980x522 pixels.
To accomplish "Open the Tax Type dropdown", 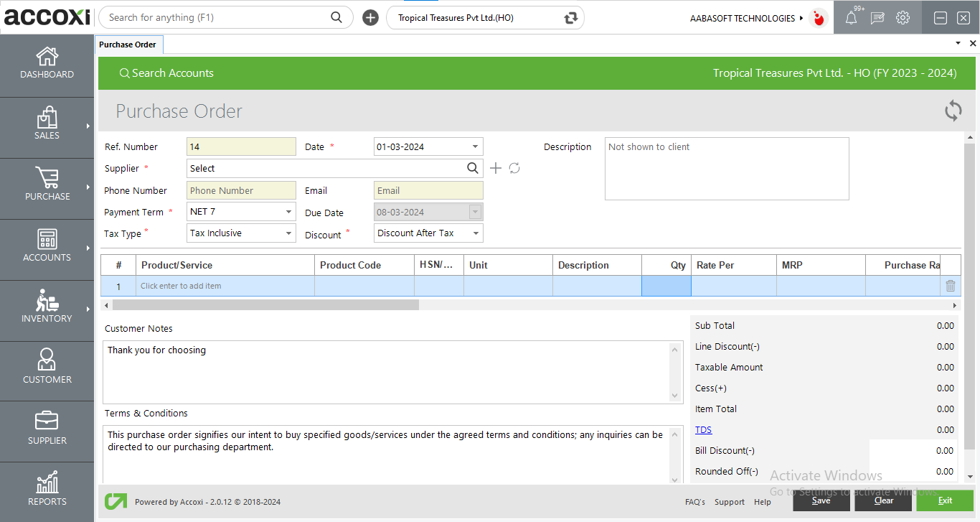I will pyautogui.click(x=288, y=233).
